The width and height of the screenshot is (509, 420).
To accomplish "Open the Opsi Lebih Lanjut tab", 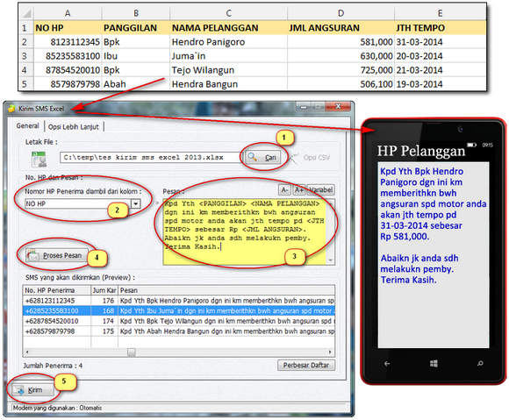I will pyautogui.click(x=74, y=127).
